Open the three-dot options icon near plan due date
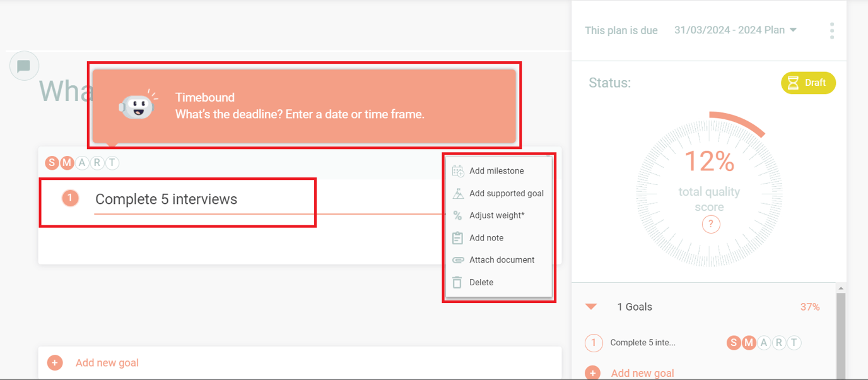Screen dimensions: 868x380 click(831, 30)
